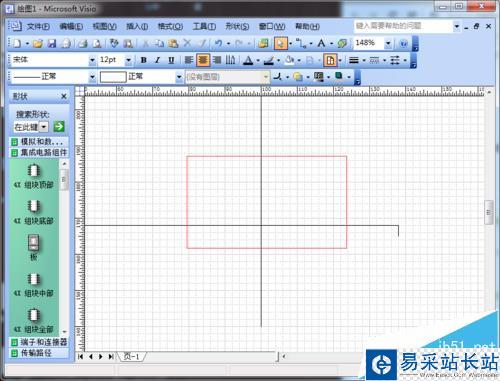Open the line style 正常 dropdown
Screen dimensions: 500x381
[92, 77]
